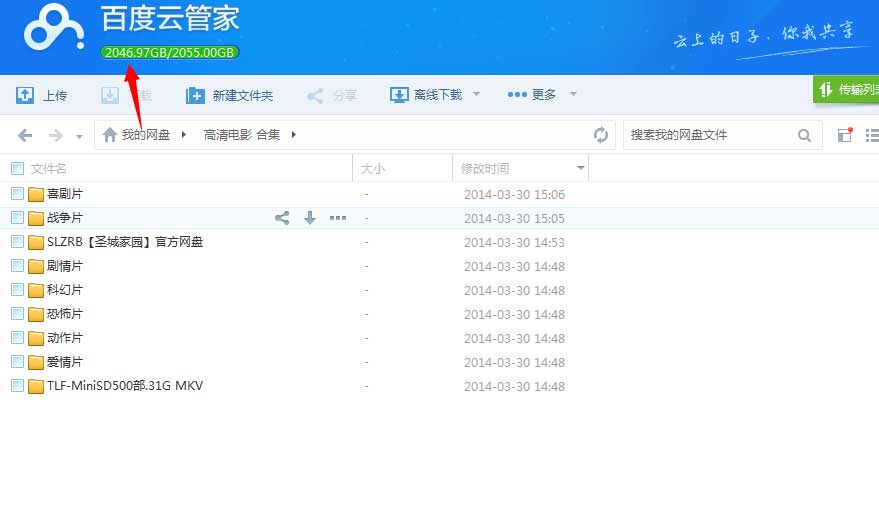Open the 更多 three-dots menu icon

coord(517,95)
